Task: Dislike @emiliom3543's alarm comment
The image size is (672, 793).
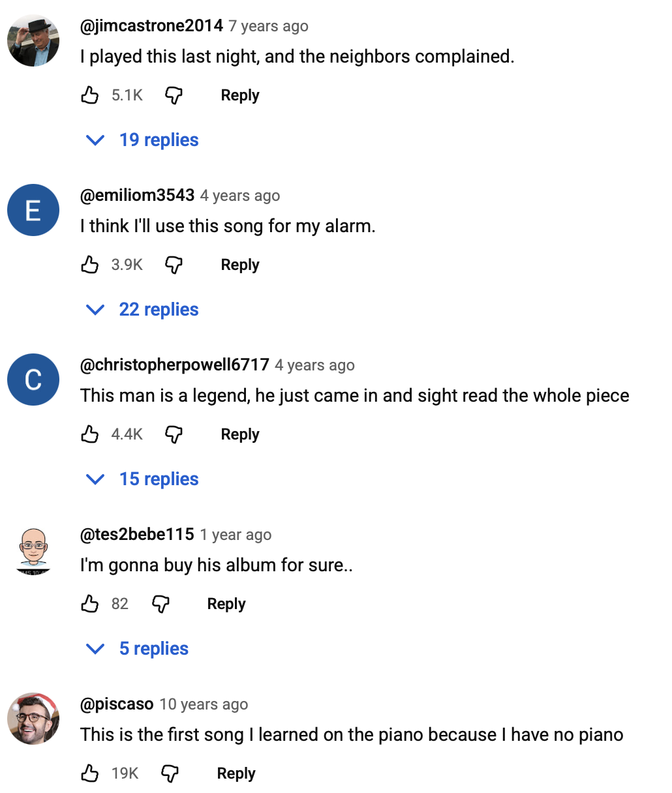Action: [x=173, y=265]
